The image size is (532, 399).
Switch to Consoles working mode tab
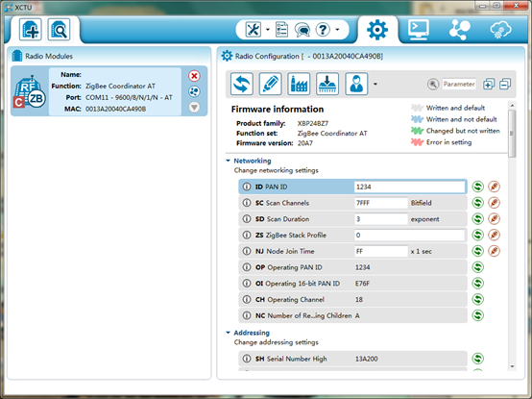pyautogui.click(x=419, y=29)
